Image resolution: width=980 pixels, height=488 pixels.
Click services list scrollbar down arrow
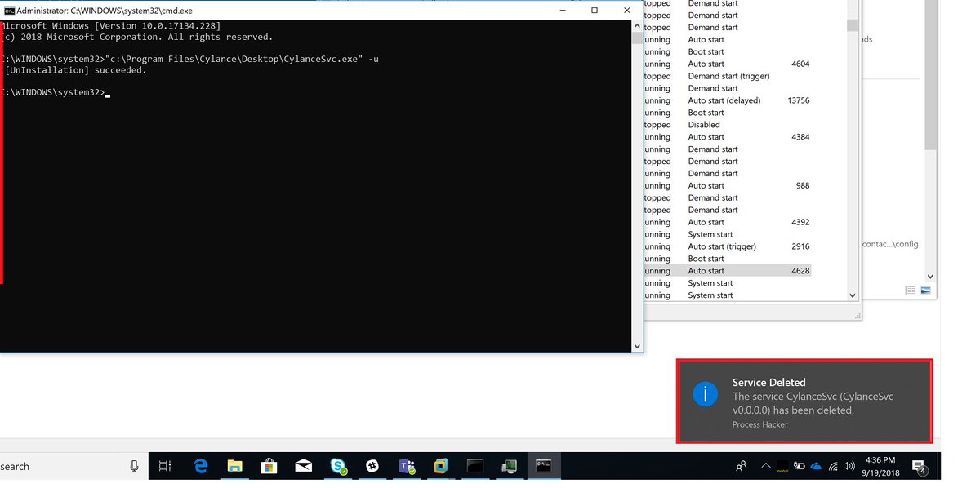pos(853,295)
